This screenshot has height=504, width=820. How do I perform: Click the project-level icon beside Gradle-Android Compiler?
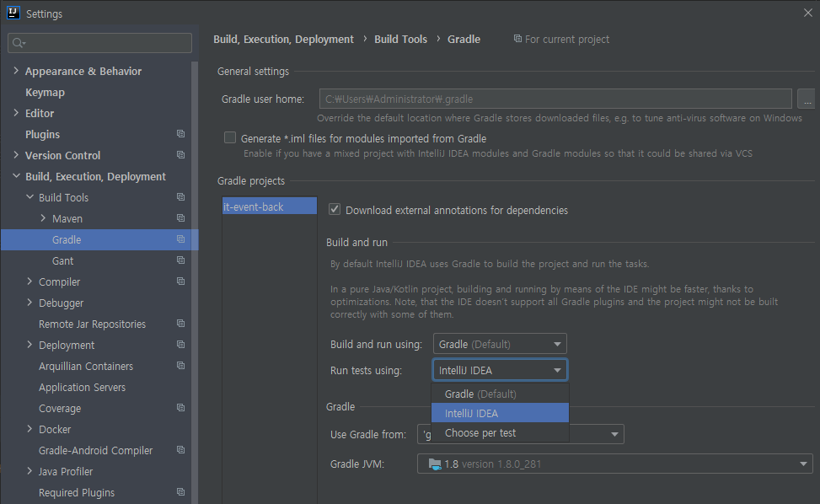click(181, 449)
